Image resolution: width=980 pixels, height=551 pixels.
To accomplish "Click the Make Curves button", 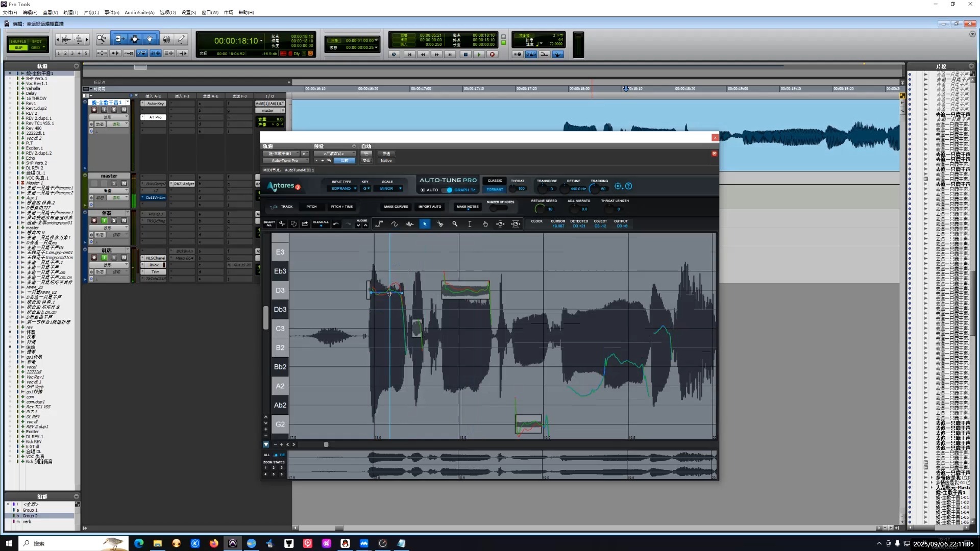I will click(x=396, y=207).
